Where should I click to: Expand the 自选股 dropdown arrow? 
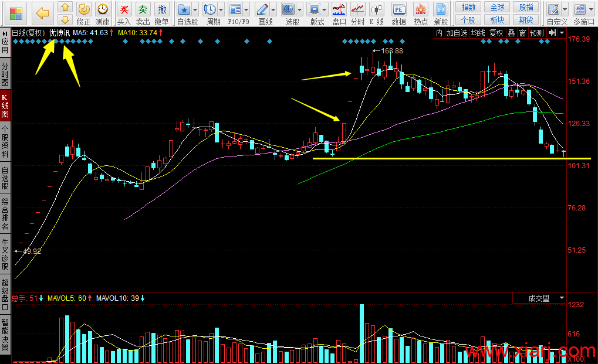pyautogui.click(x=195, y=10)
